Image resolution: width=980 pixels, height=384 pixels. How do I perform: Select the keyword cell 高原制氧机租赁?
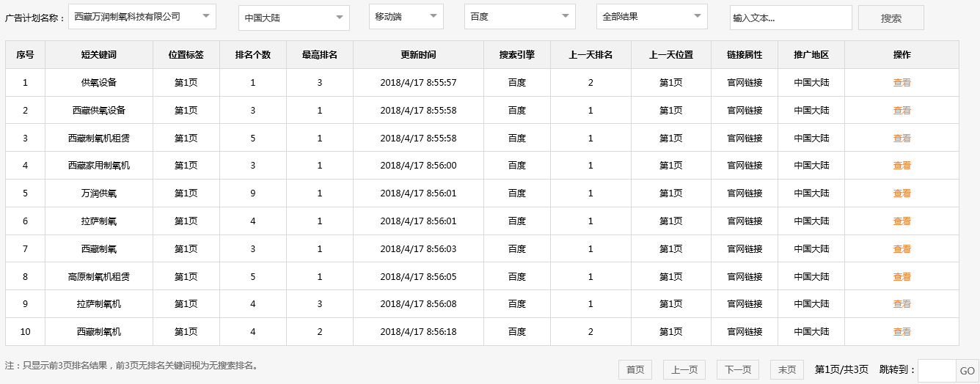click(99, 277)
